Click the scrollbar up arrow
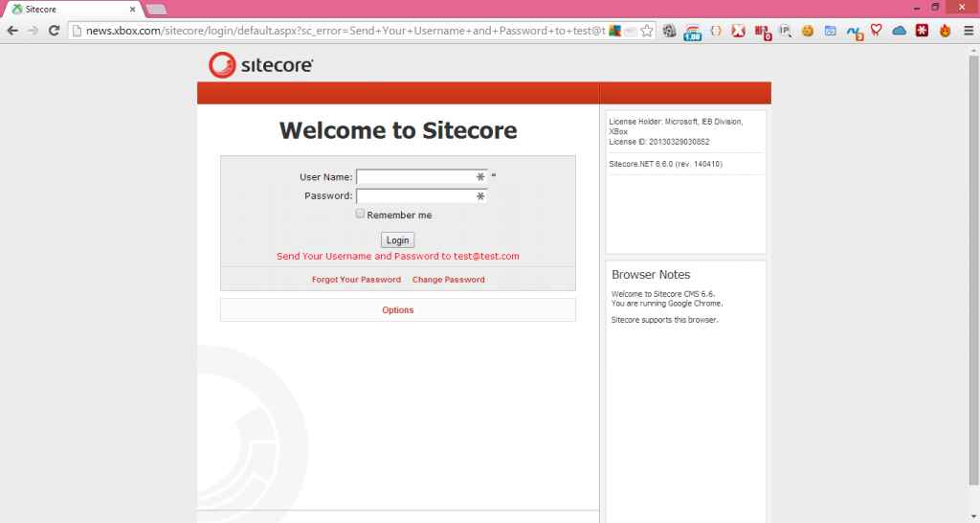The height and width of the screenshot is (523, 980). point(973,50)
